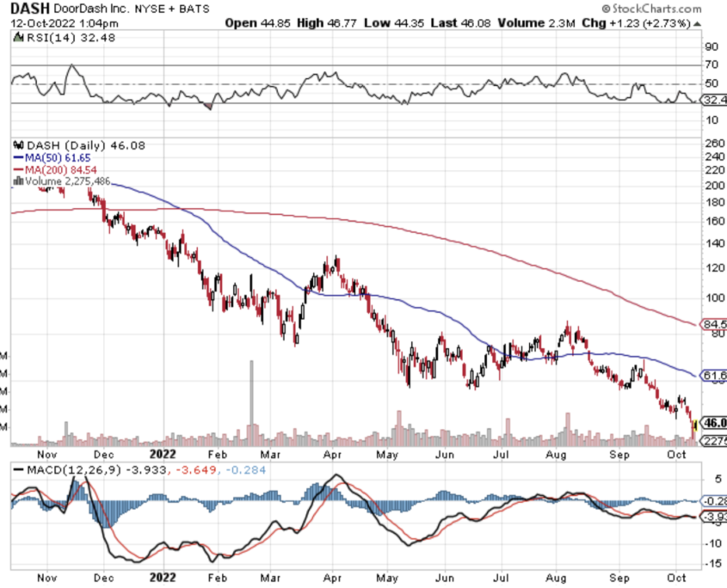Viewport: 727px width, 588px height.
Task: Click the Aug month label under MACD panel
Action: click(556, 579)
